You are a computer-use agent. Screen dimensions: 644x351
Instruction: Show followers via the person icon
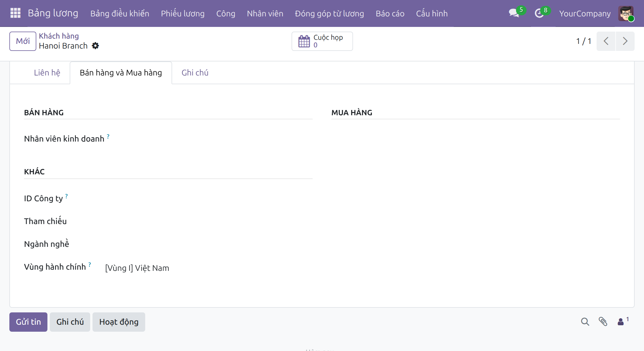(622, 322)
